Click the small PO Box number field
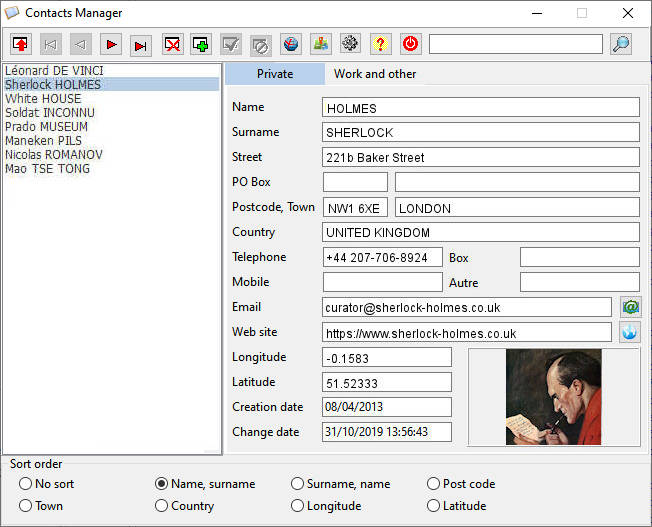This screenshot has height=527, width=652. click(x=356, y=182)
